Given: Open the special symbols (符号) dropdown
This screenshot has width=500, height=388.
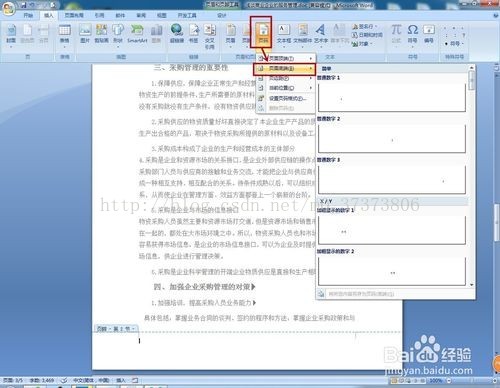Looking at the screenshot, I should pos(455,44).
